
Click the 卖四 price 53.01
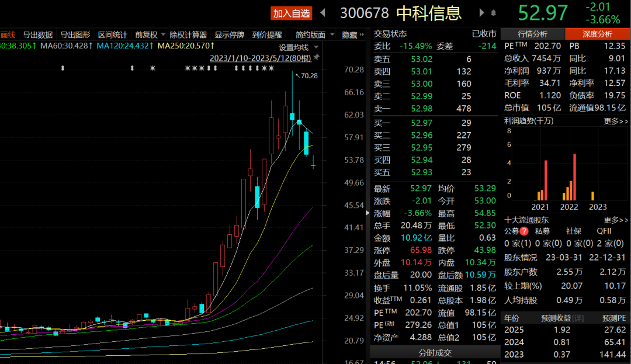click(422, 72)
